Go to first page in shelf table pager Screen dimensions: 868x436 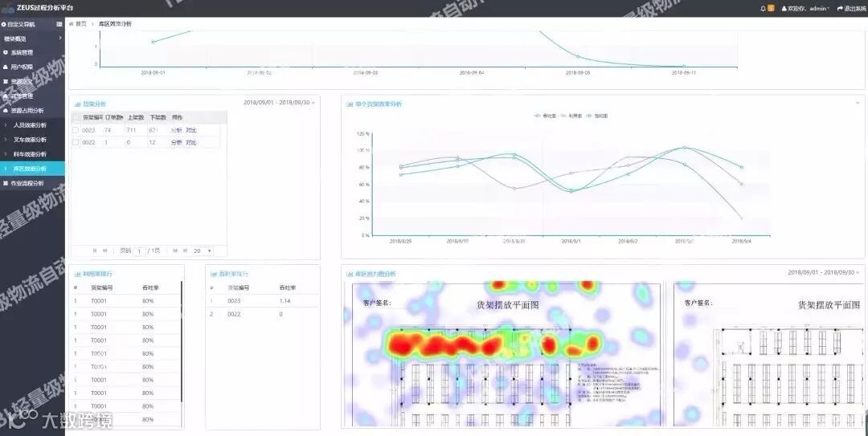pos(95,251)
